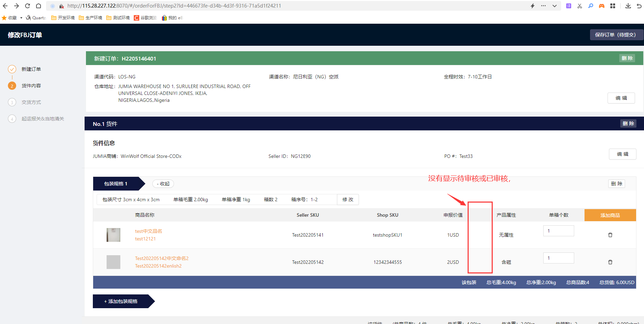644x324 pixels.
Task: Open the 开发环境 bookmark folder
Action: tap(63, 18)
